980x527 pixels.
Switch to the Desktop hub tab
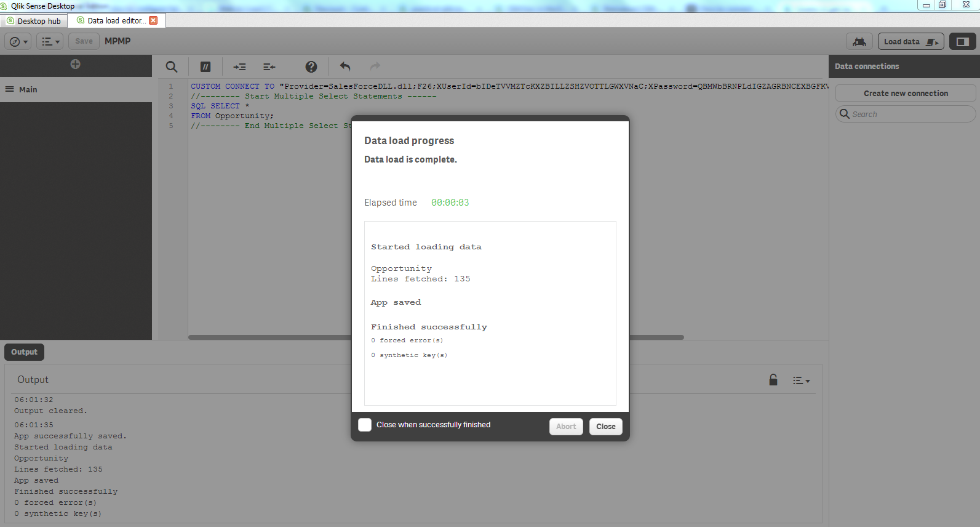34,21
